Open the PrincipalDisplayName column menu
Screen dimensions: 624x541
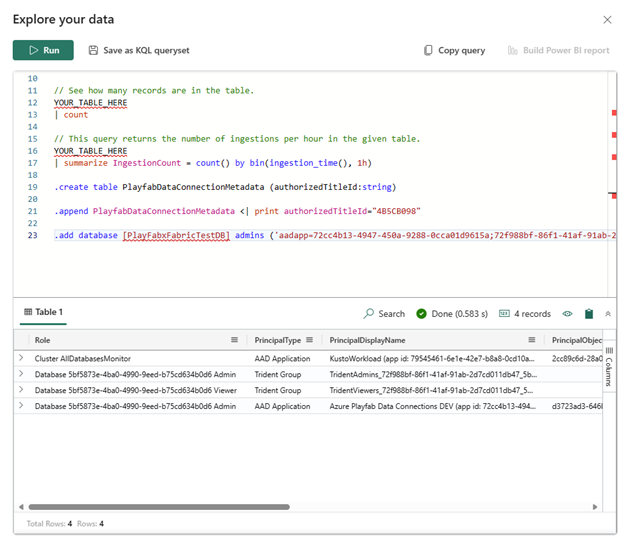[532, 340]
